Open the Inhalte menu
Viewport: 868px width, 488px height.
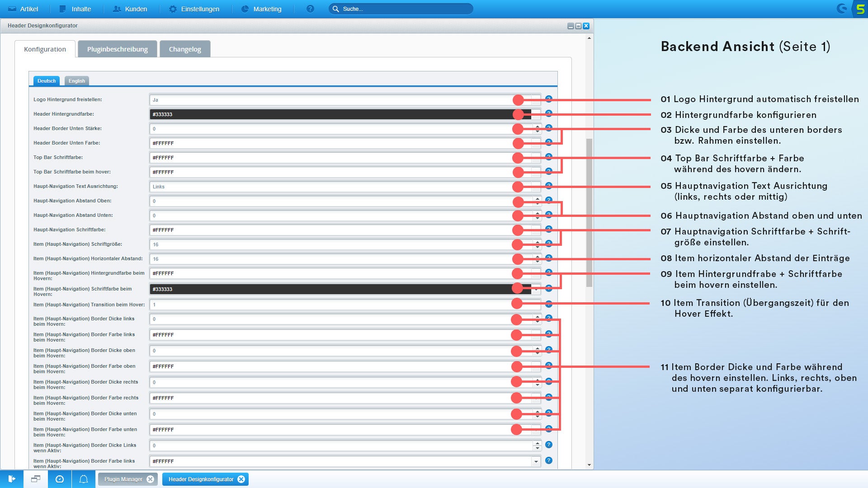[x=75, y=9]
